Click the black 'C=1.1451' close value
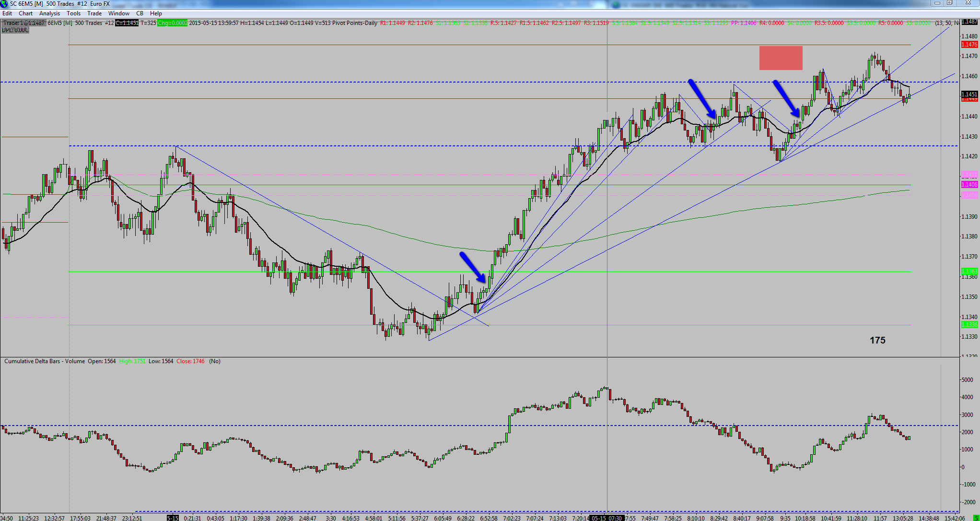980x521 pixels. click(127, 23)
